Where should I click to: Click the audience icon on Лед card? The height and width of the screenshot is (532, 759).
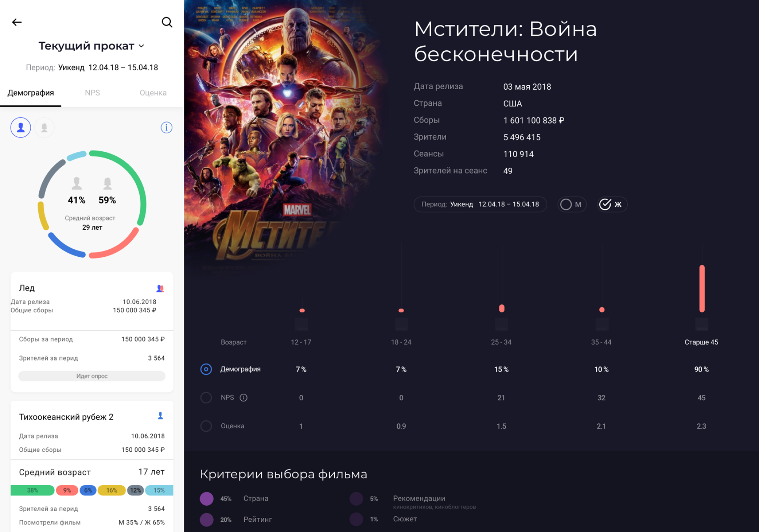(160, 289)
